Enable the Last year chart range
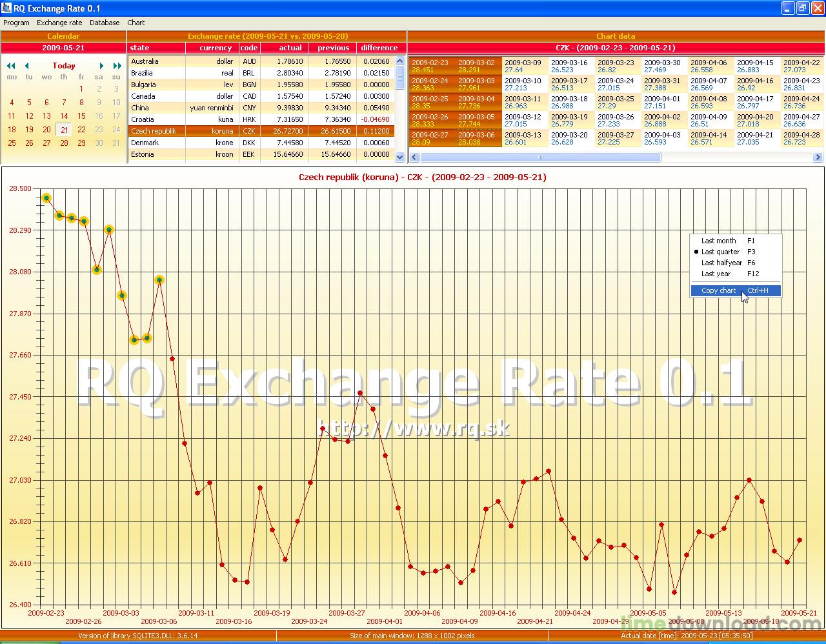Viewport: 826px width, 644px height. (716, 274)
